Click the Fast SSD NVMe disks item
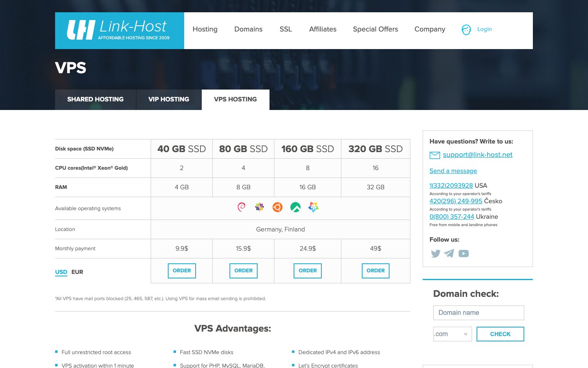The height and width of the screenshot is (368, 588). (x=207, y=352)
